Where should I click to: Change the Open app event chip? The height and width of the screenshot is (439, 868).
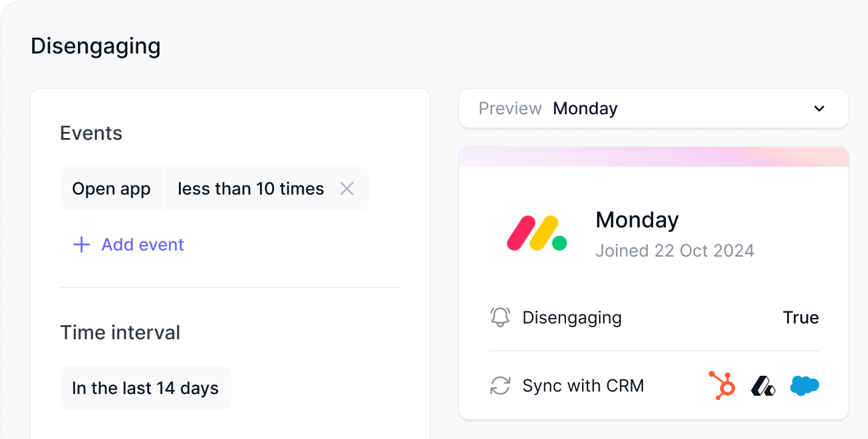[111, 188]
